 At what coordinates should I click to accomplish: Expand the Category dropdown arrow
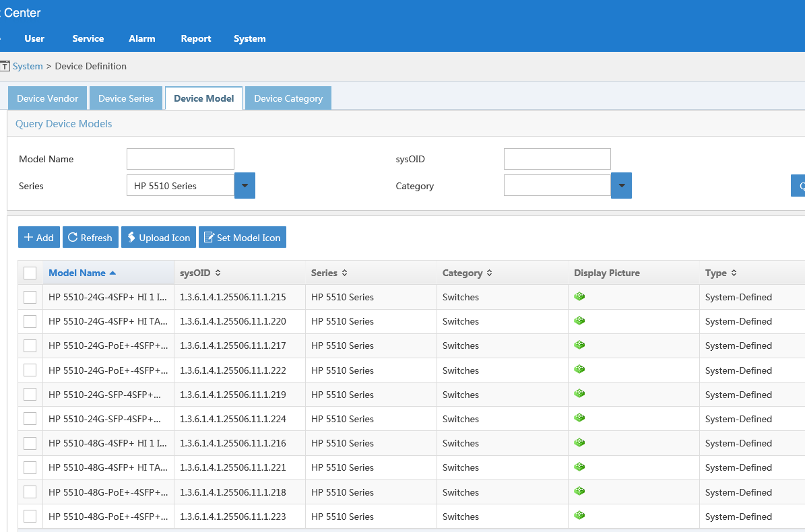[621, 186]
